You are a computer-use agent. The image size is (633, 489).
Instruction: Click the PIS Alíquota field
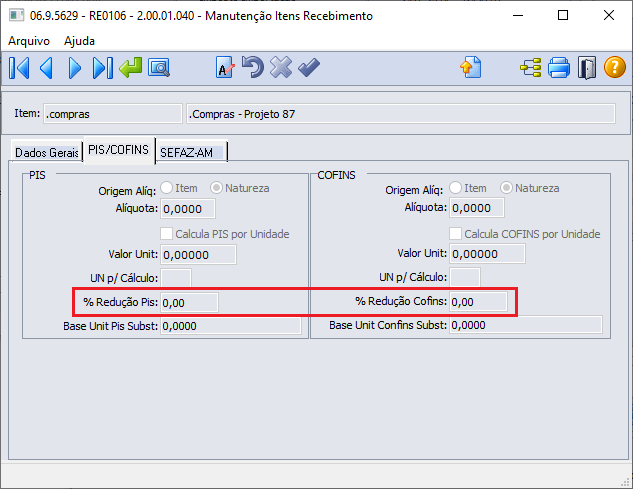(x=188, y=209)
